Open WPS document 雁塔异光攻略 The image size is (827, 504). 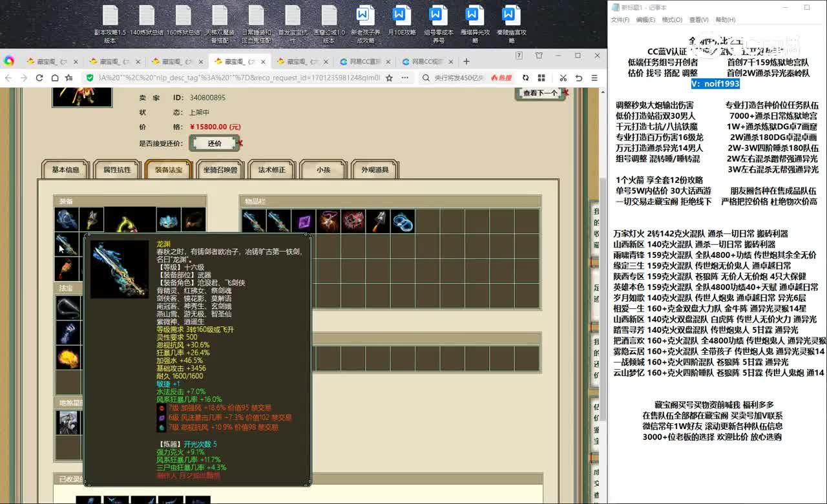475,25
